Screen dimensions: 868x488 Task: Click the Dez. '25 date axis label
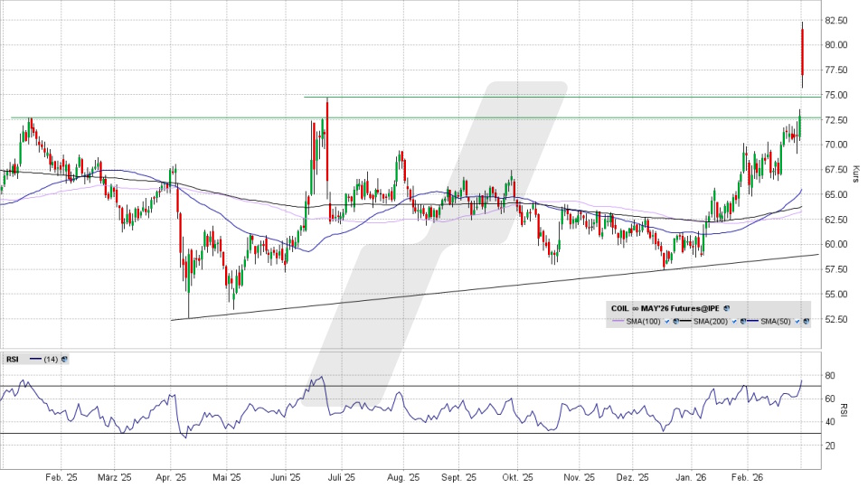click(x=633, y=477)
